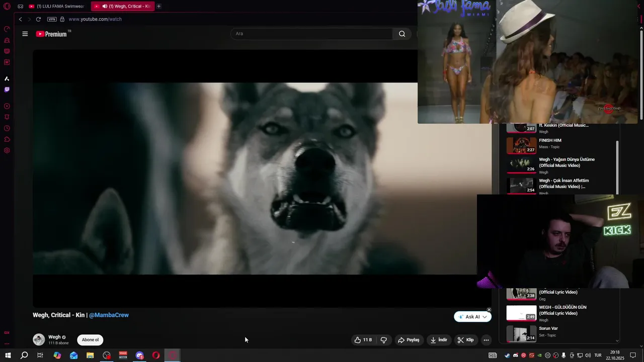Open Voicemeeter taskbar icon

coord(123,355)
